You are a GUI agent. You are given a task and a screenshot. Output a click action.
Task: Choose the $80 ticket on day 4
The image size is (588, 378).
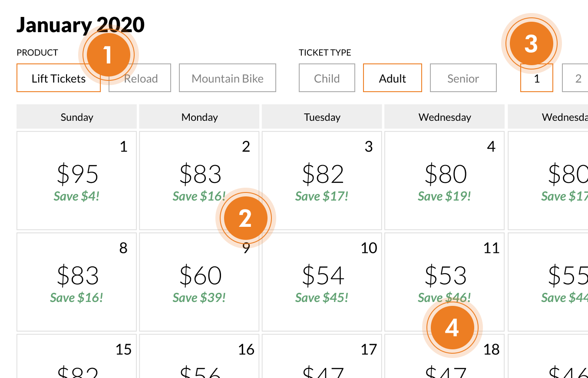point(444,180)
